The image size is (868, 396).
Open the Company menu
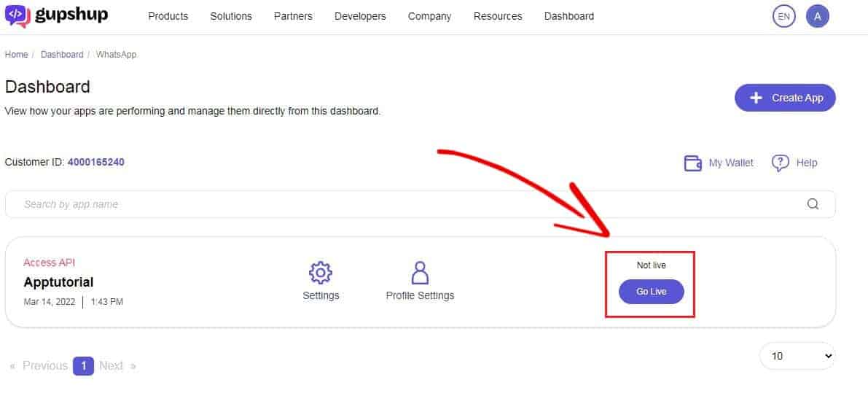(429, 16)
